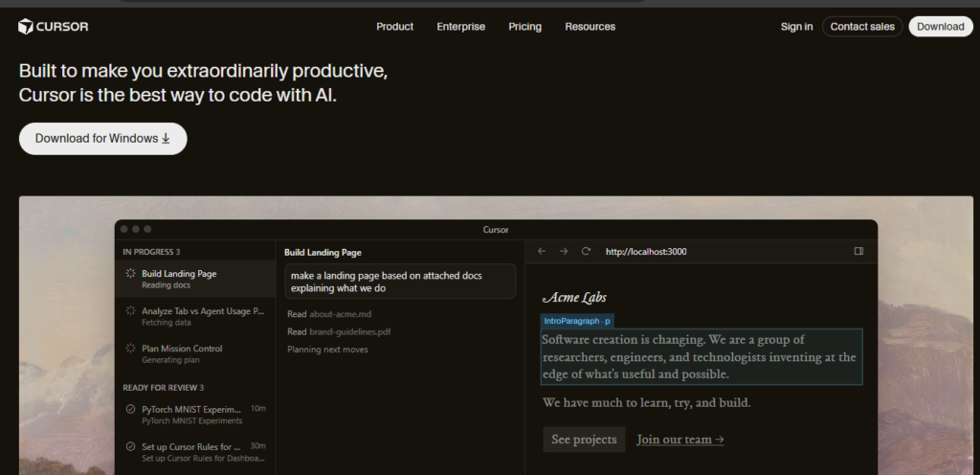Open the Set up Cursor Rules item

click(195, 452)
